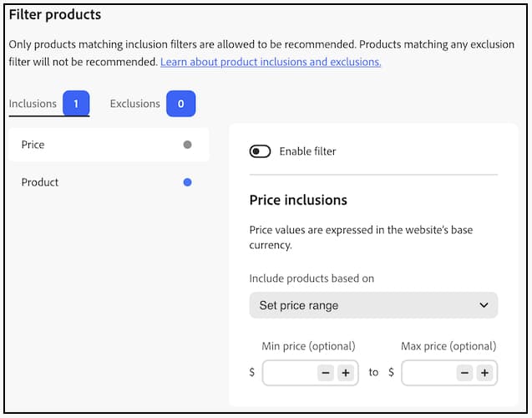Viewport: 532px width, 418px height.
Task: Switch to the Inclusions tab
Action: (x=33, y=104)
